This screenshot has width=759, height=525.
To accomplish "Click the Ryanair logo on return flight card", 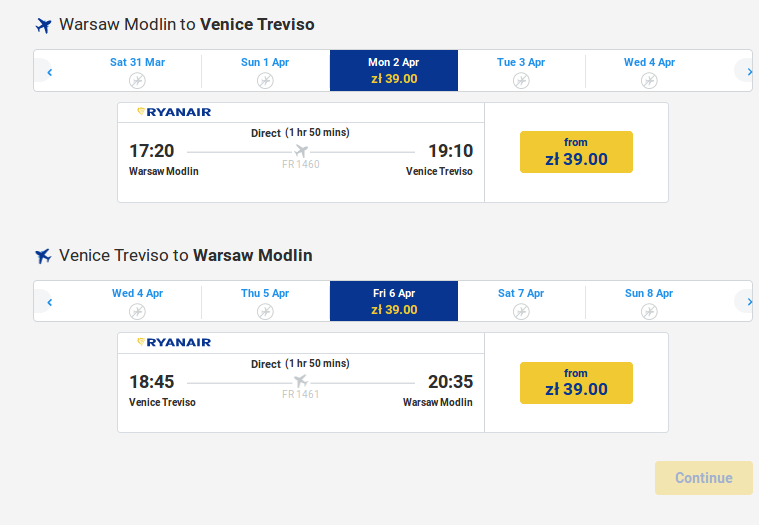I will [174, 343].
